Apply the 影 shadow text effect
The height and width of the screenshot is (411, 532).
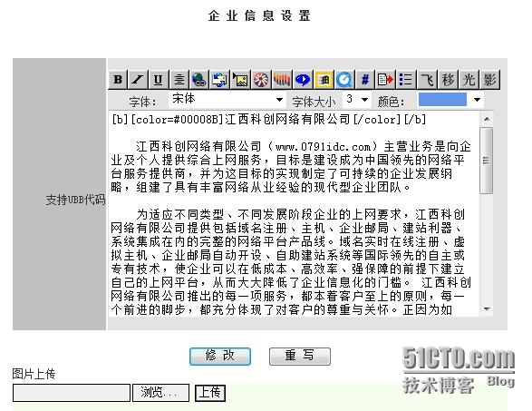(489, 80)
